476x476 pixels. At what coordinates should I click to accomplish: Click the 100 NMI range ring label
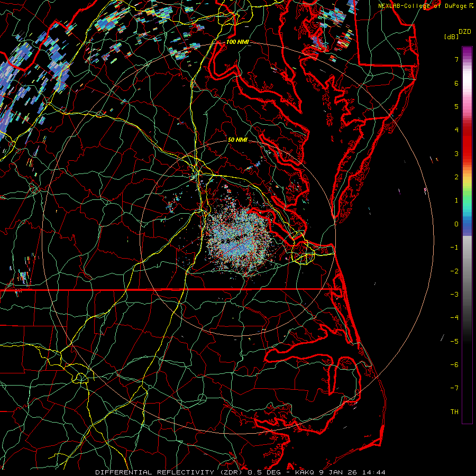click(x=237, y=42)
